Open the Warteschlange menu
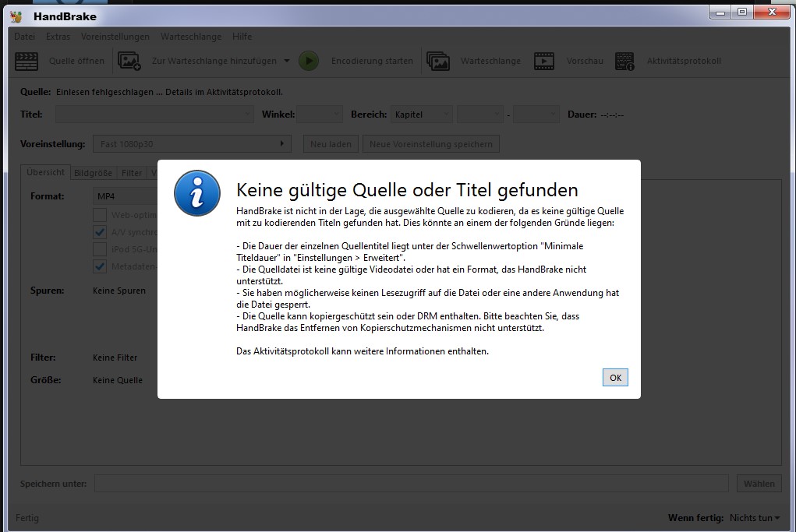This screenshot has height=532, width=796. 191,37
